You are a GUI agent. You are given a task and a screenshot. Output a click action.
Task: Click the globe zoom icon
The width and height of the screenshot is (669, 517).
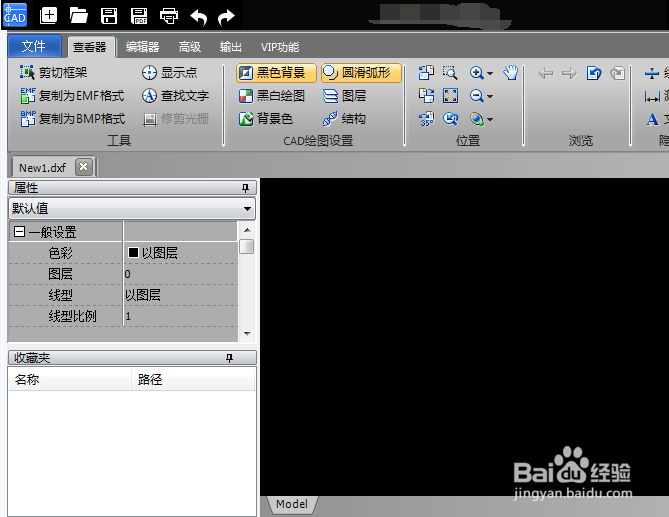tap(477, 119)
